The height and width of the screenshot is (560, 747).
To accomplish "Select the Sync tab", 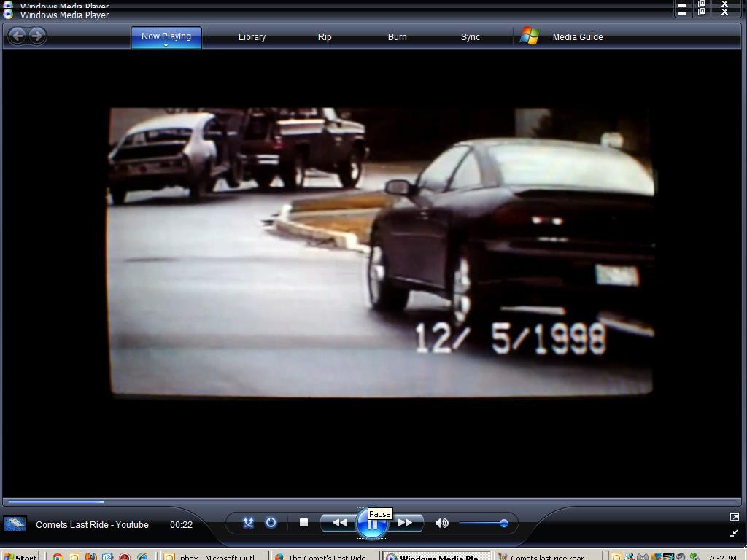I will click(x=471, y=37).
